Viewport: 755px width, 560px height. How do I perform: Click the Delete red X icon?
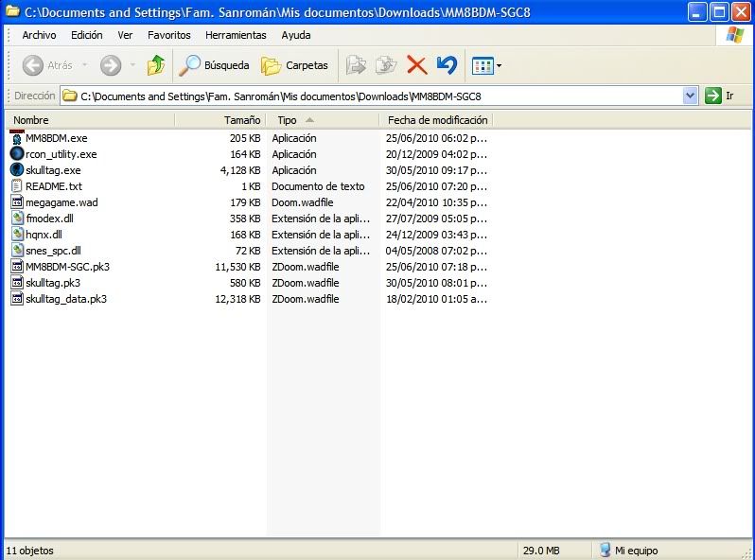(x=416, y=65)
